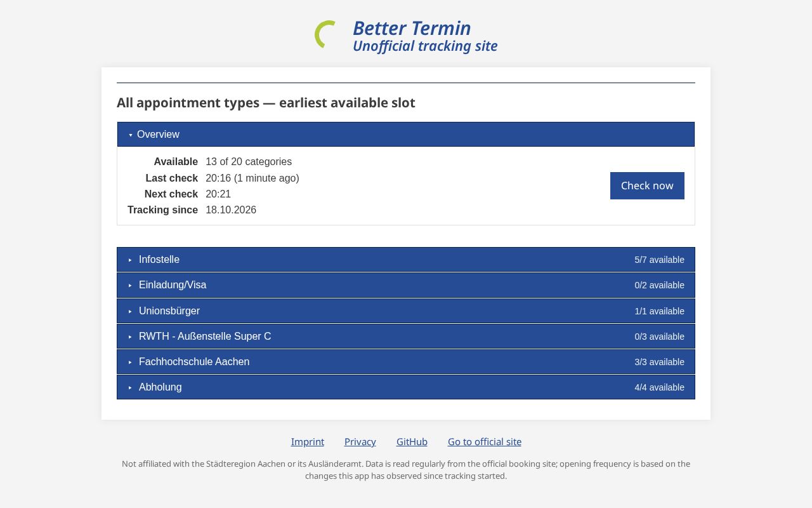Click '4/4 available' on Abholung row
The height and width of the screenshot is (508, 812).
(x=660, y=387)
